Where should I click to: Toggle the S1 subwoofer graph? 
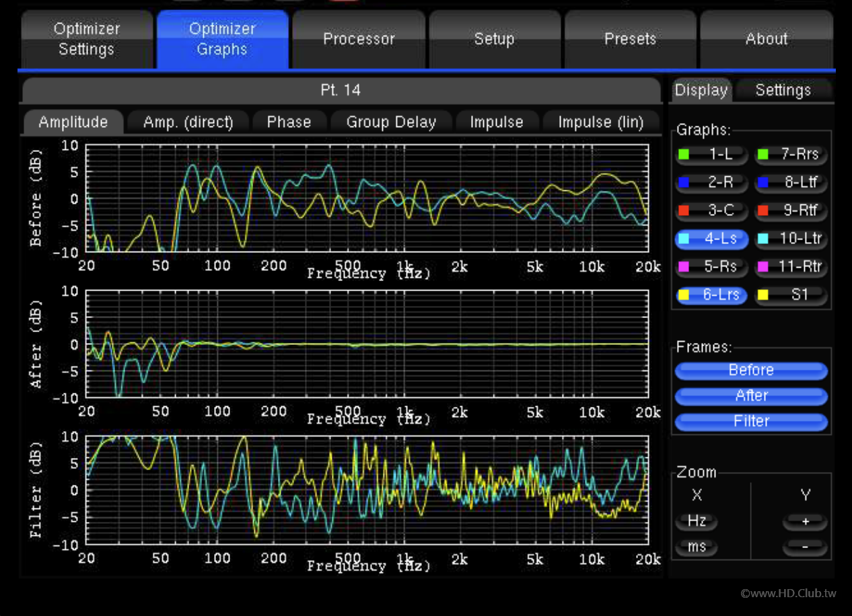(791, 295)
